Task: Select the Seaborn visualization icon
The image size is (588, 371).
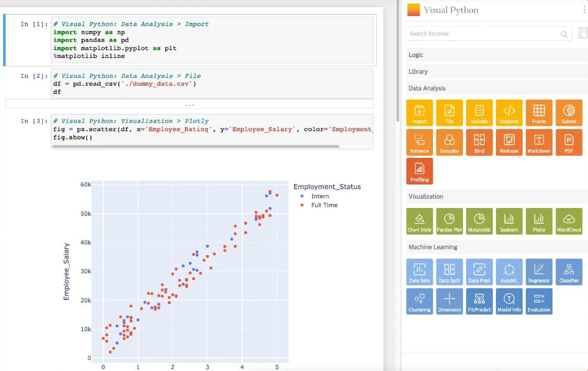Action: (509, 221)
